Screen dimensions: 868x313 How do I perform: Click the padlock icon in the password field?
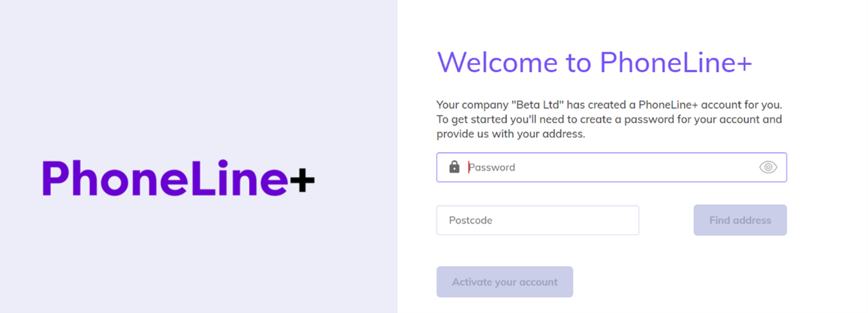454,167
